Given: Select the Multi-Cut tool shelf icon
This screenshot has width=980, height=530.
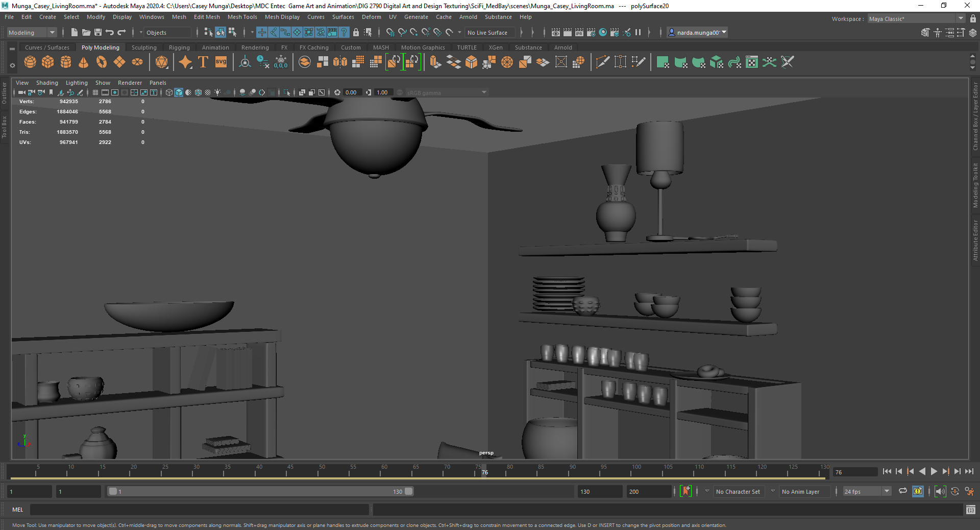Looking at the screenshot, I should 602,62.
